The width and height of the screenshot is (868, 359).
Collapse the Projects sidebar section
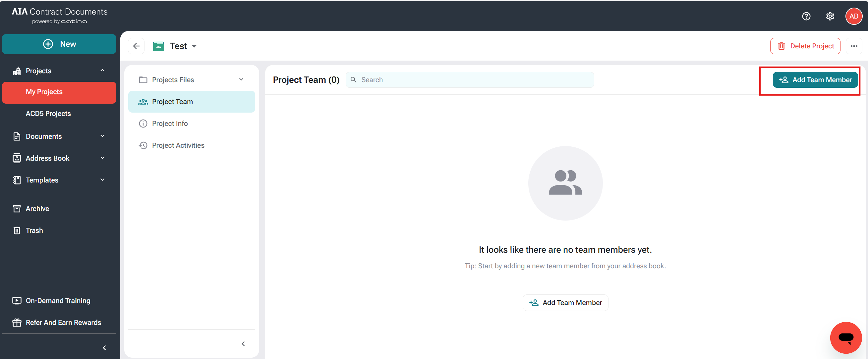coord(102,71)
